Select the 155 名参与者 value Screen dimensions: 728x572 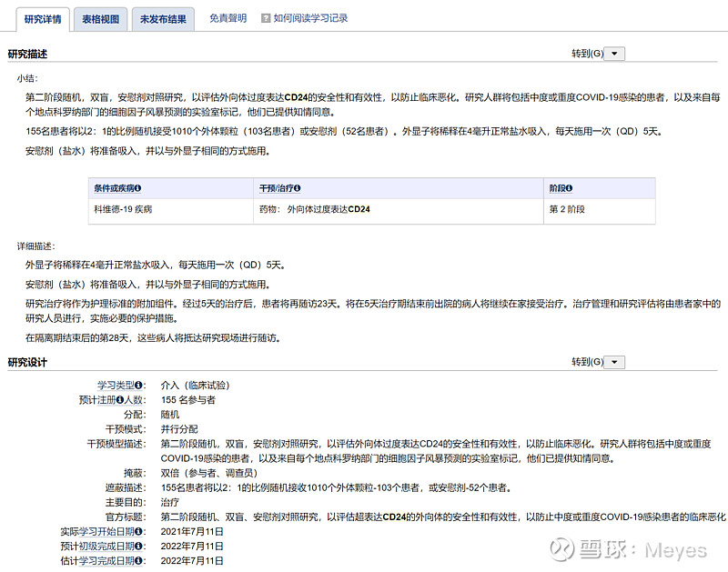[188, 400]
